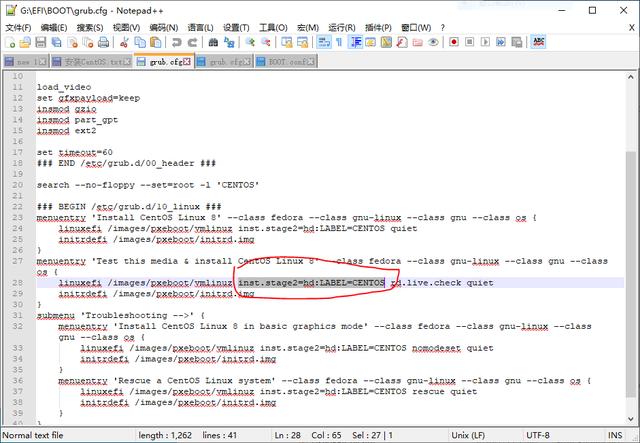
Task: Open the 窗口(W) menu
Action: (416, 28)
